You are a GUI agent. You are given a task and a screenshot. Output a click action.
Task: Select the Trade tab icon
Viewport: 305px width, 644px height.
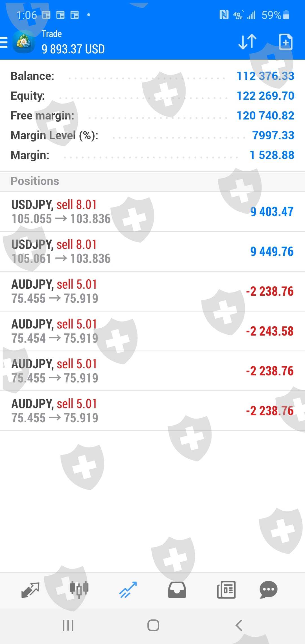point(128,590)
